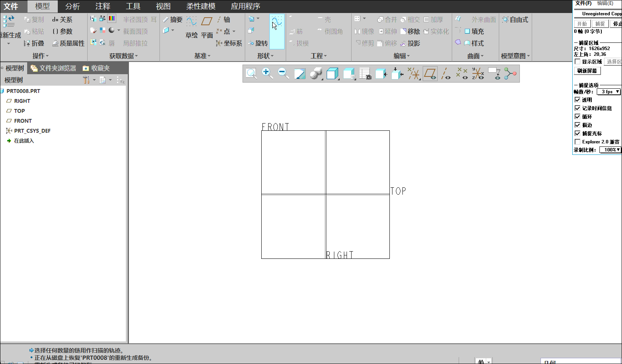Image resolution: width=622 pixels, height=364 pixels.
Task: Switch to the 应用程序 ribbon tab
Action: coord(246,6)
